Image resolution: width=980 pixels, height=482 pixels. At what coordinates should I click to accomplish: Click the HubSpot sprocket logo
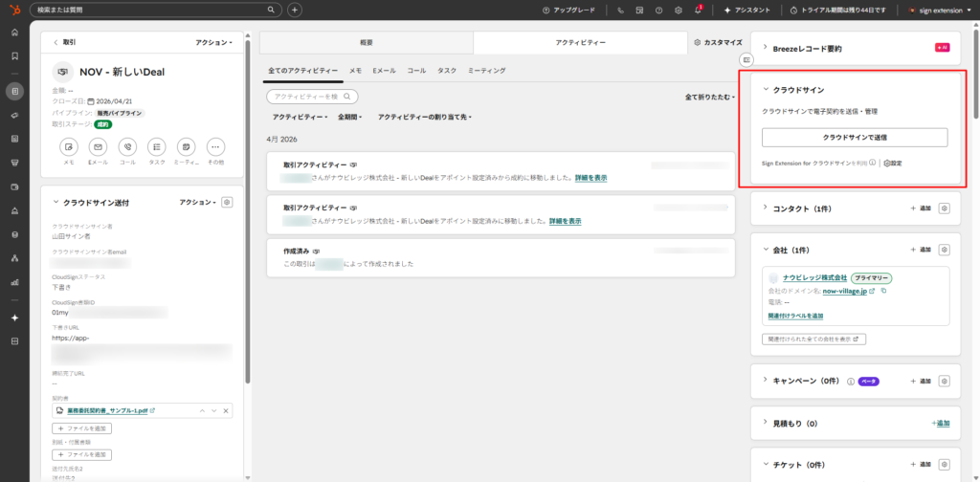coord(14,10)
